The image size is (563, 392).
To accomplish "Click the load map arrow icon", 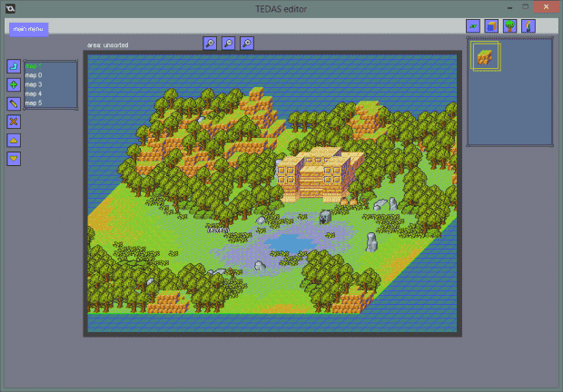I will (x=14, y=66).
